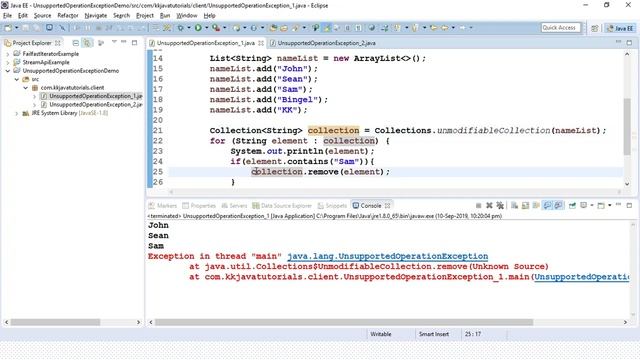640x360 pixels.
Task: Click Remove All Terminated Launches in the Console
Action: pos(500,205)
